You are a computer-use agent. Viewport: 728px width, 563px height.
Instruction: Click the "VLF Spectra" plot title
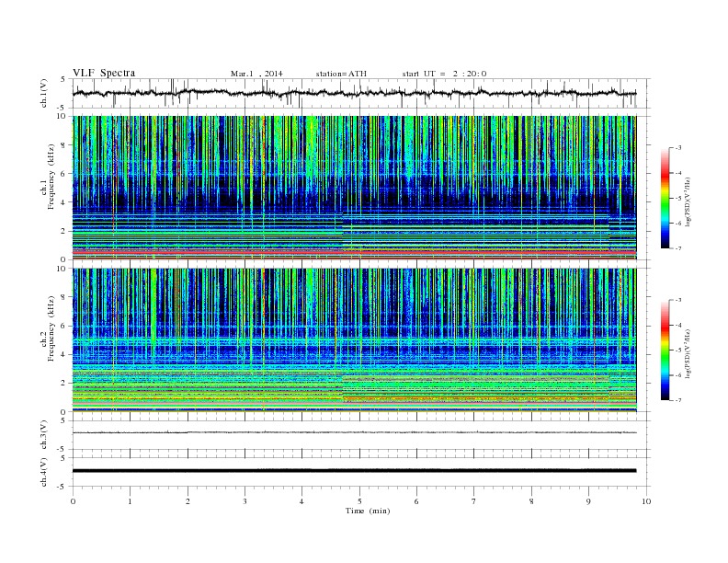pos(104,73)
